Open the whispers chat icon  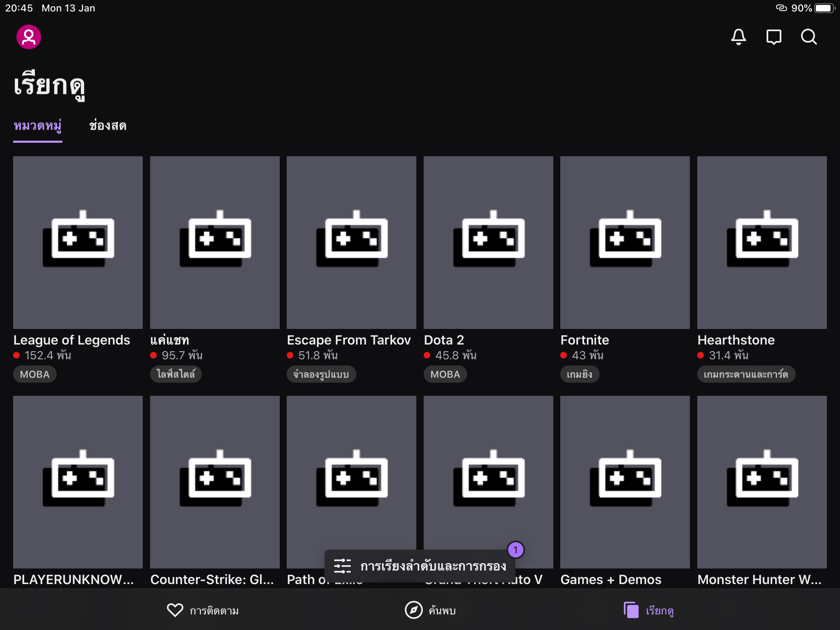[774, 37]
